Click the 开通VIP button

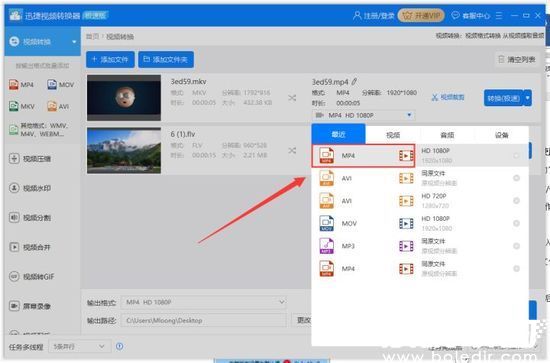coord(421,15)
